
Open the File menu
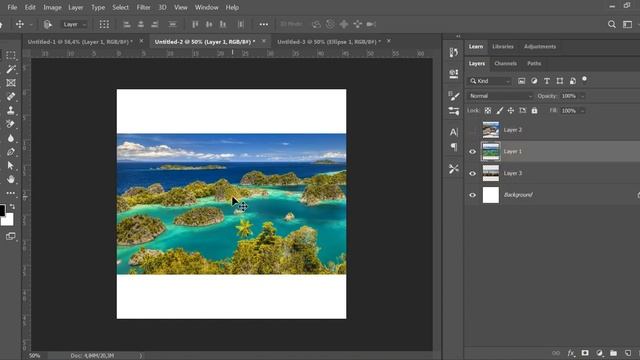(12, 7)
